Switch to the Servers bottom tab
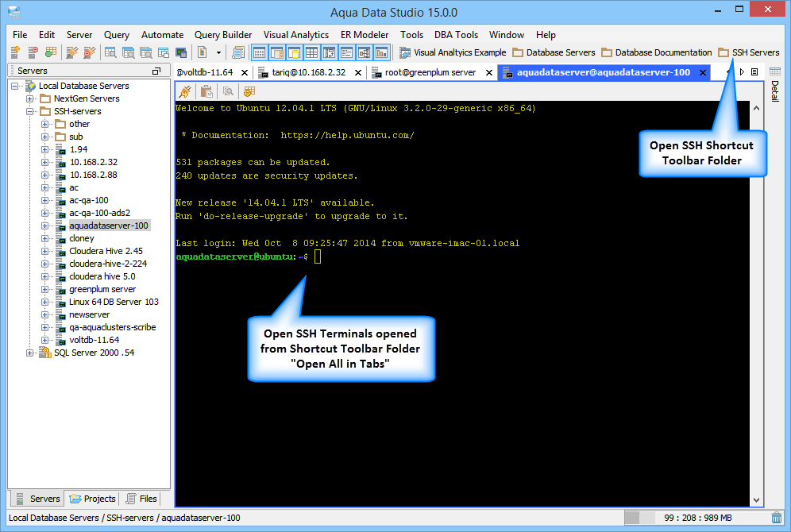Viewport: 791px width, 532px height. [38, 499]
